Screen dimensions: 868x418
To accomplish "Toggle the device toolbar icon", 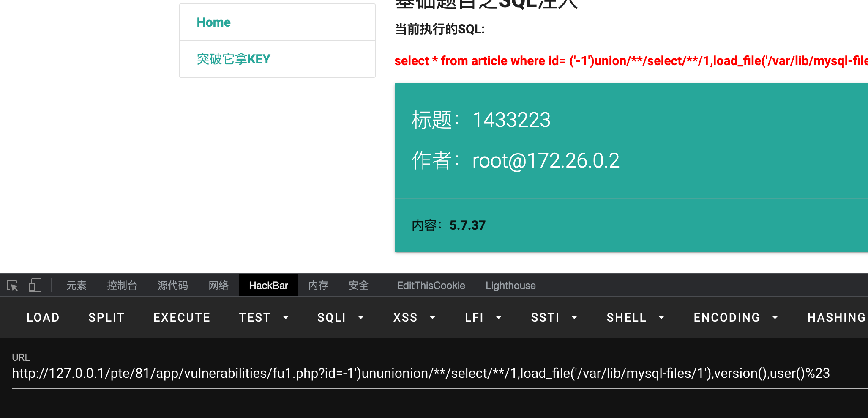I will tap(35, 286).
